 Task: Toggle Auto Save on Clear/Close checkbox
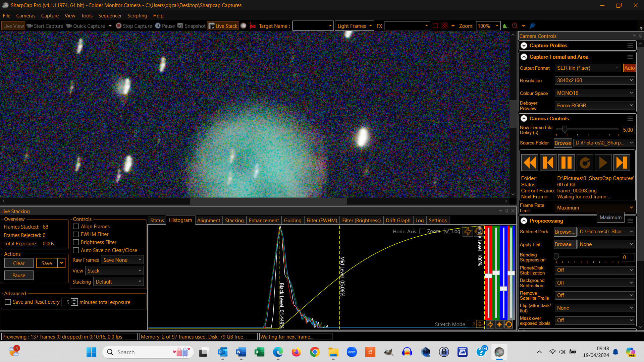coord(76,250)
